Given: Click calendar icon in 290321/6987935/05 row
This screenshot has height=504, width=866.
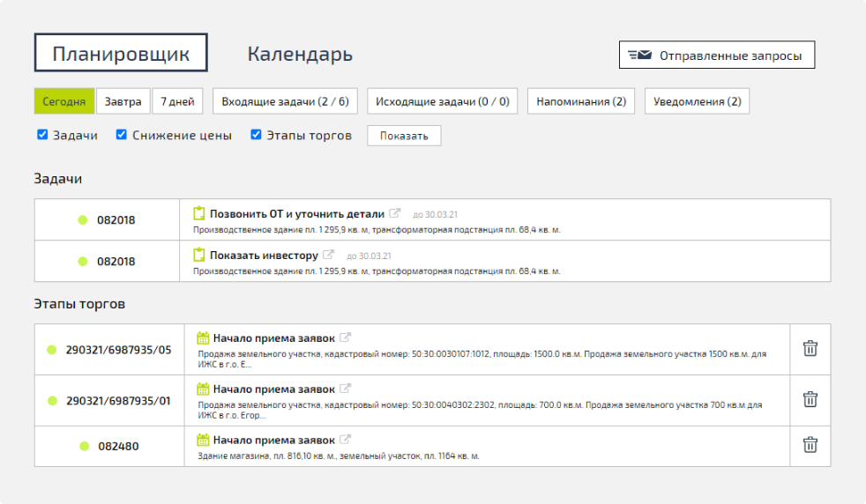Looking at the screenshot, I should pyautogui.click(x=202, y=337).
